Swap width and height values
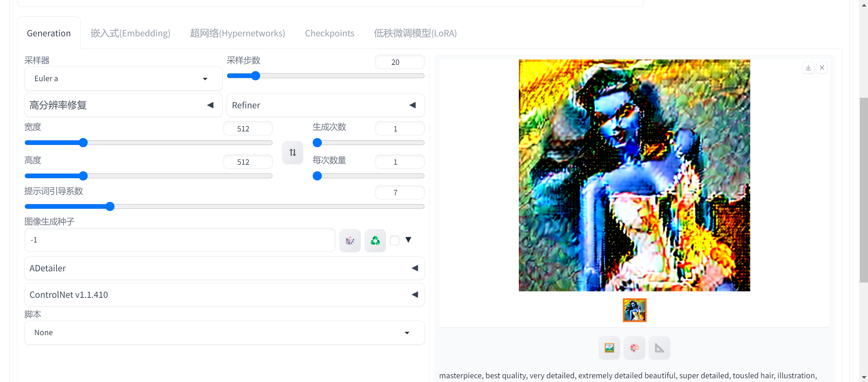868x382 pixels. [293, 152]
